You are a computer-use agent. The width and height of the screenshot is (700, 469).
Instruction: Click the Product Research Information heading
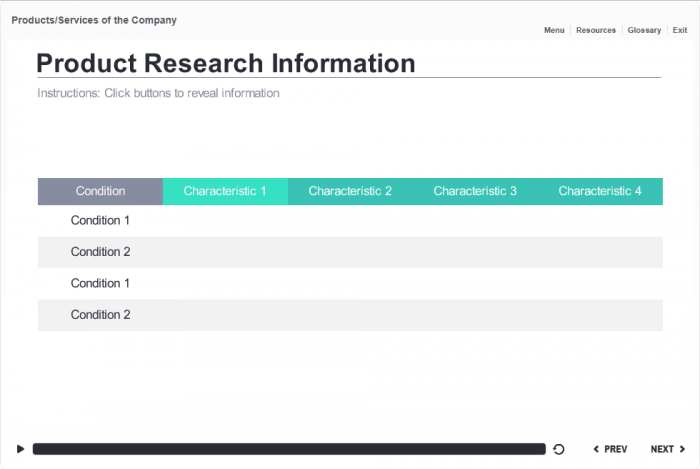pyautogui.click(x=226, y=63)
